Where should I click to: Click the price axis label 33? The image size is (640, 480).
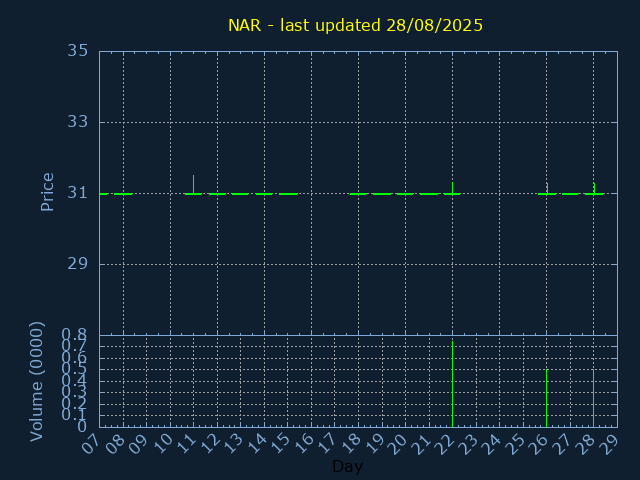(x=78, y=122)
